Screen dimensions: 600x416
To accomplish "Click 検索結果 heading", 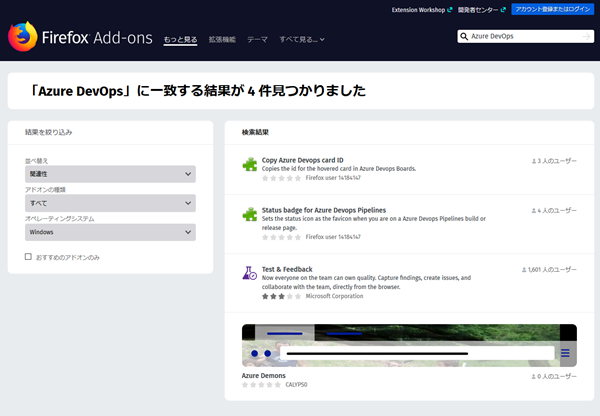I will click(x=255, y=132).
